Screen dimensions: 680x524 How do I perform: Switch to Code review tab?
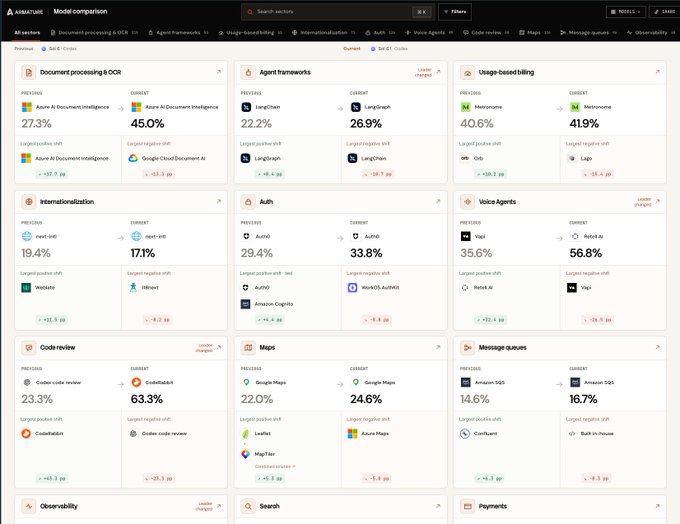(486, 33)
